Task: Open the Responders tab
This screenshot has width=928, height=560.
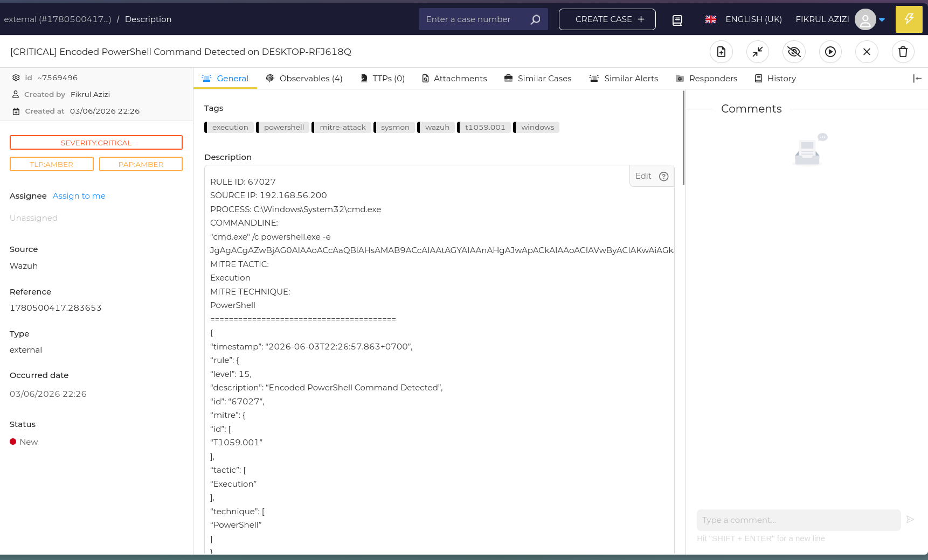Action: pos(707,79)
